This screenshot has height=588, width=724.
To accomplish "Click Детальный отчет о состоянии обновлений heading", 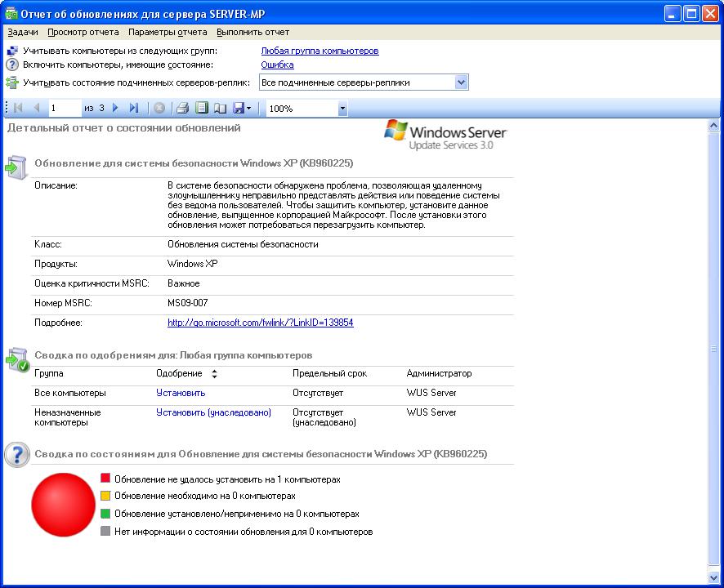I will tap(123, 128).
